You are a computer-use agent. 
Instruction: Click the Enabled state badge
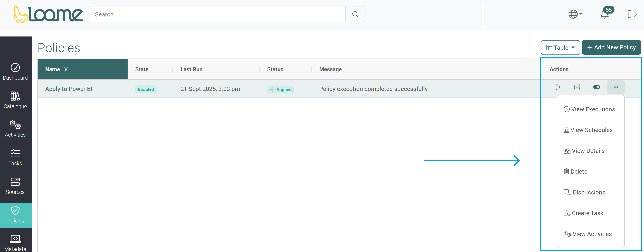[x=146, y=89]
